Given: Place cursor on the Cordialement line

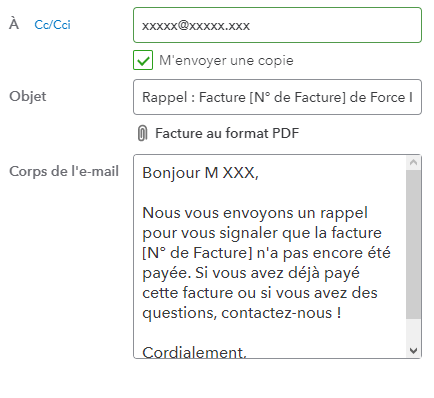Looking at the screenshot, I should 194,352.
